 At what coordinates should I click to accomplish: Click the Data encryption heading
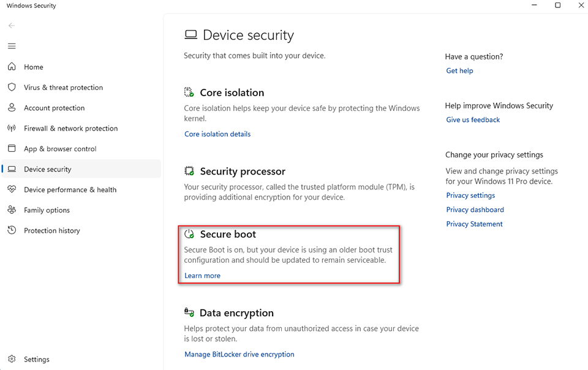coord(236,313)
